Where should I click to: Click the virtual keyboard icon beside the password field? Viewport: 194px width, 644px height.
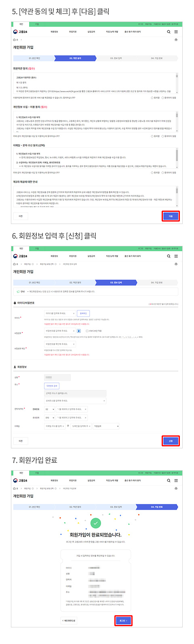78,331
